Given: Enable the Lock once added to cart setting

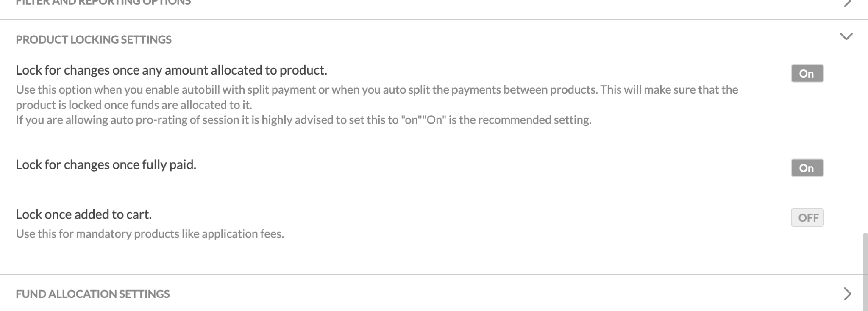Looking at the screenshot, I should [807, 217].
